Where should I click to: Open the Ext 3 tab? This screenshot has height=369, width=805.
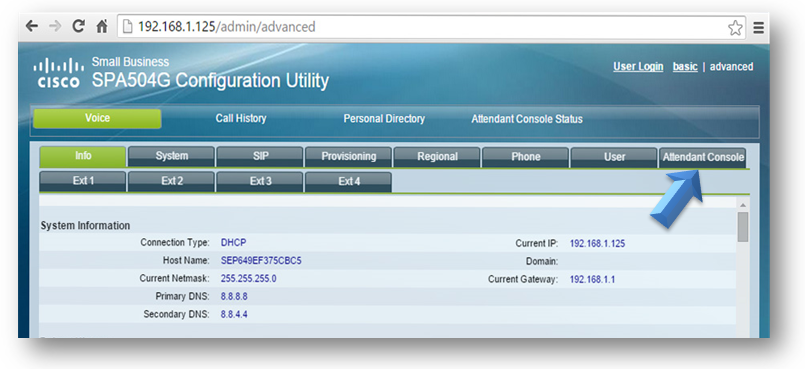pos(260,182)
